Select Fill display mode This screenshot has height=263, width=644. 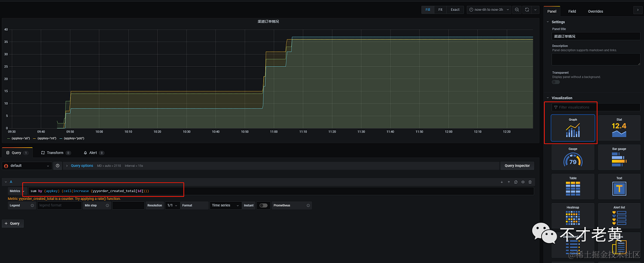click(428, 9)
